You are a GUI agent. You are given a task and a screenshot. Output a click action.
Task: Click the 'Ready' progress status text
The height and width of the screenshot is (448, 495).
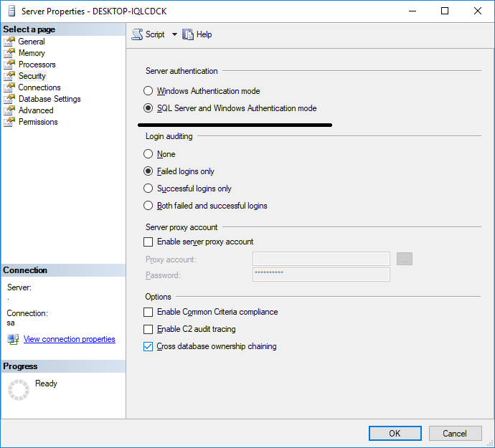(46, 383)
